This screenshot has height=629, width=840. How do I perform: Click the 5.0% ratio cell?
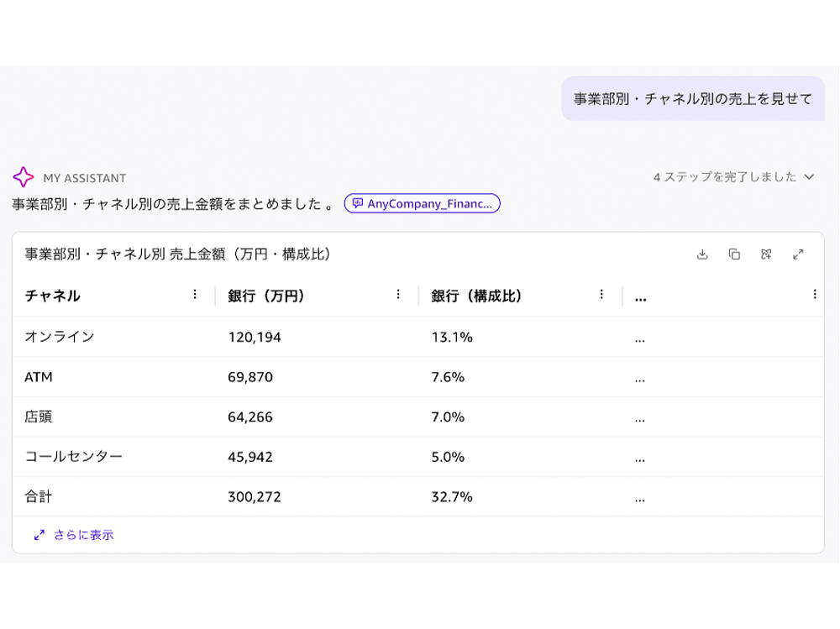[448, 457]
